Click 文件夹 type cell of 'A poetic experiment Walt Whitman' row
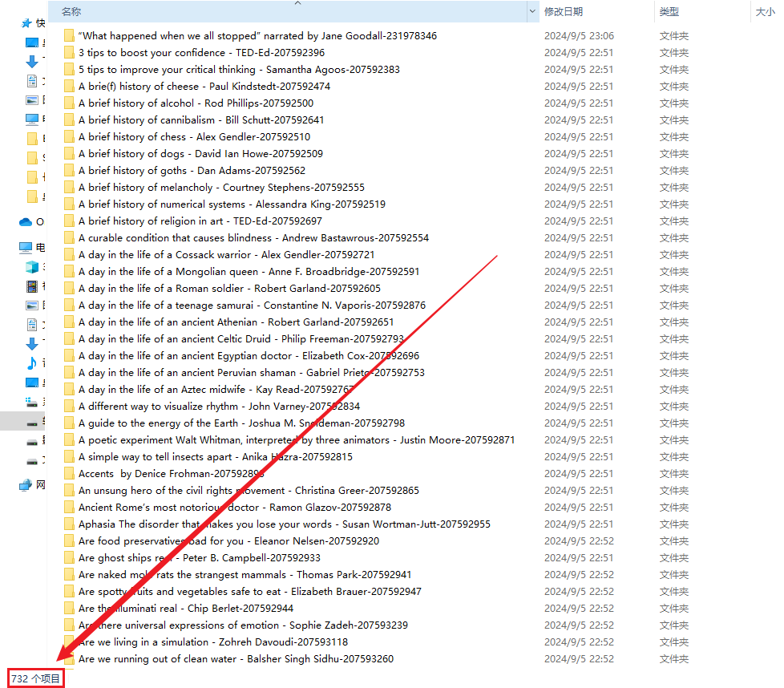This screenshot has width=784, height=688. click(674, 440)
